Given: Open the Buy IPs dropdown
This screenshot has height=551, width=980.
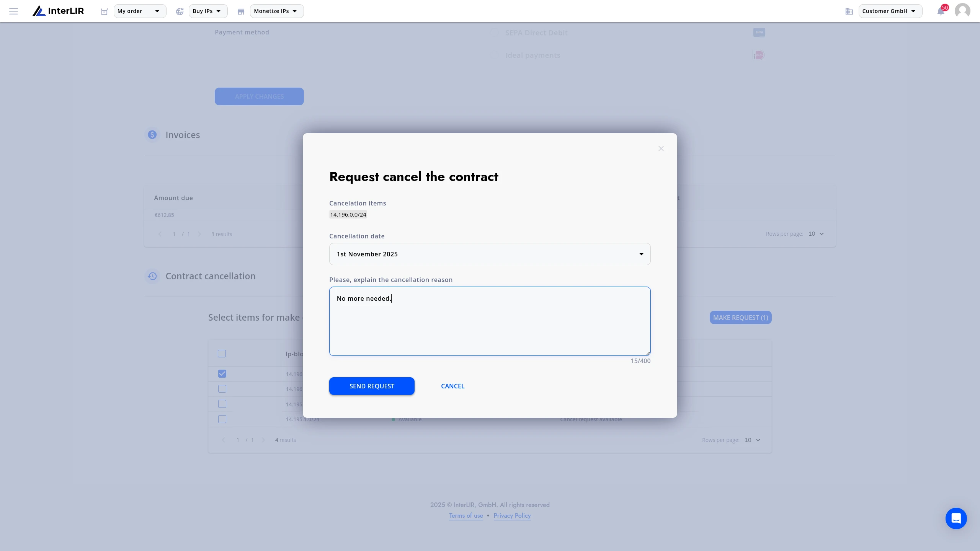Looking at the screenshot, I should (208, 11).
